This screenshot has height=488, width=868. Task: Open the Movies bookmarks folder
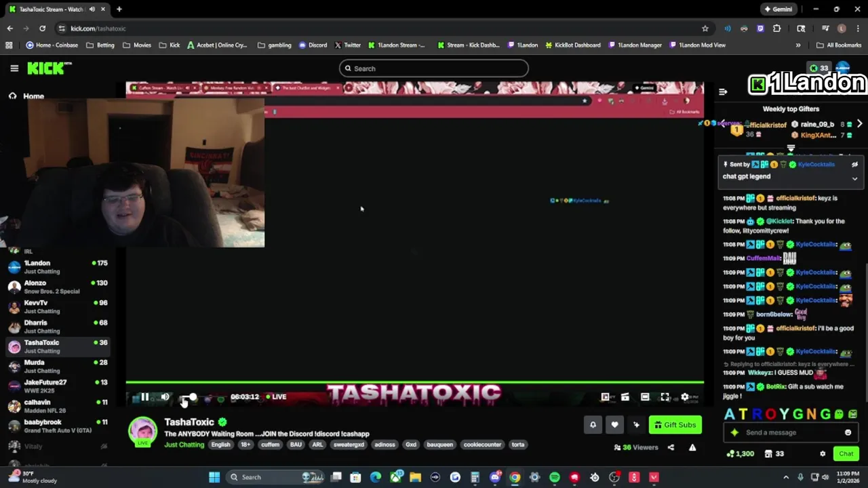pyautogui.click(x=136, y=45)
